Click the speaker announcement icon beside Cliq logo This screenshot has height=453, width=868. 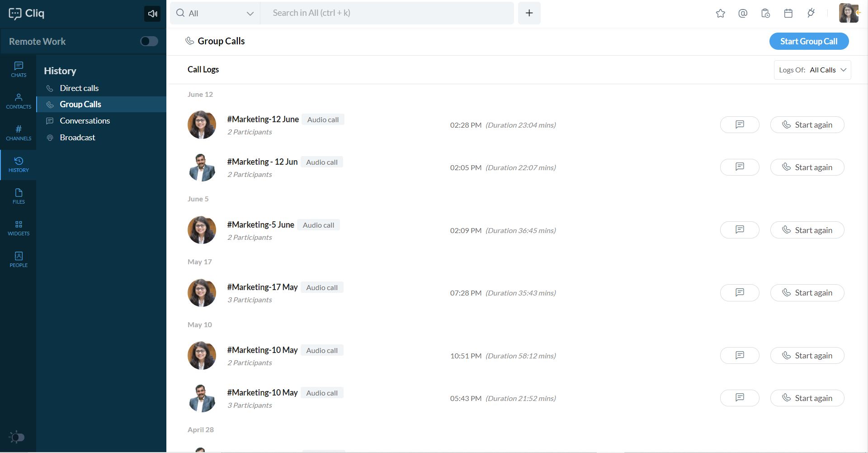pos(152,14)
